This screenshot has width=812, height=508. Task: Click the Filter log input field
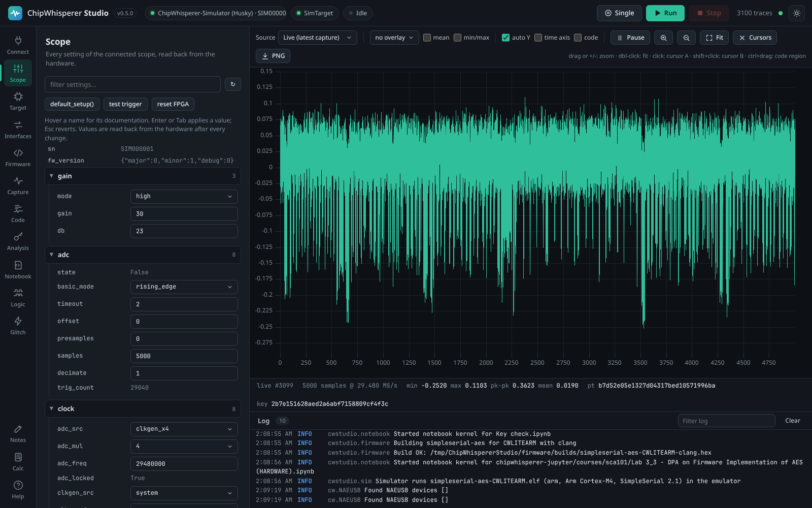[726, 421]
